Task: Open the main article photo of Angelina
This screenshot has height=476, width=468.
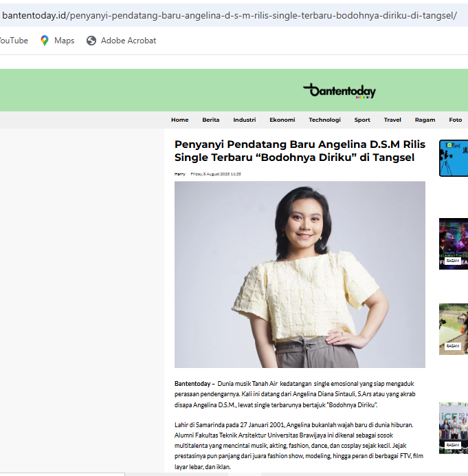Action: coord(300,274)
